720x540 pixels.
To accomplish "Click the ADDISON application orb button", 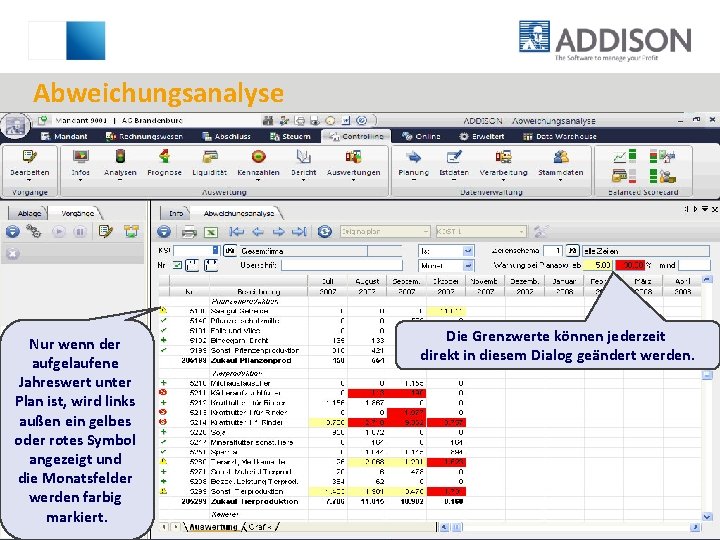I will [x=15, y=125].
